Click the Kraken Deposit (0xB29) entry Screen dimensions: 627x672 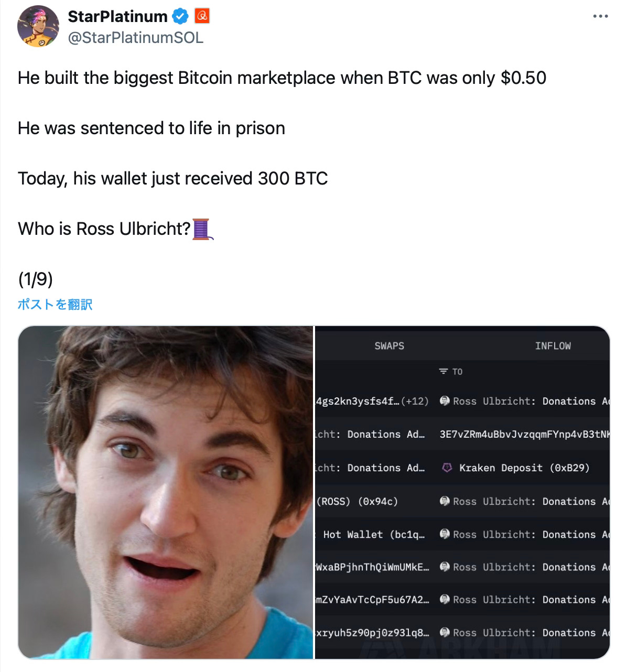(524, 468)
